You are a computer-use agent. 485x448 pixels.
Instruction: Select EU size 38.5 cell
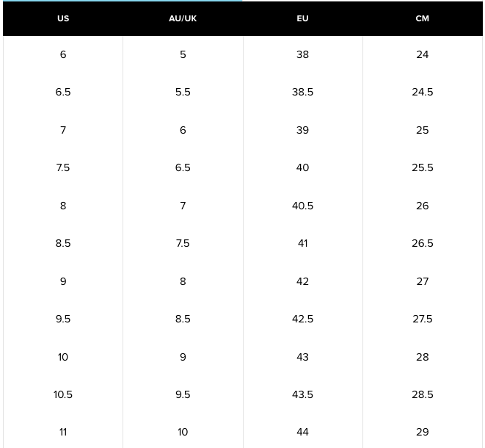[x=302, y=92]
